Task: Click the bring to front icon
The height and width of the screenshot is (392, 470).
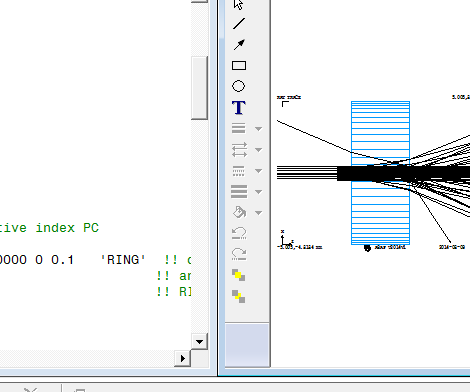Action: pos(239,275)
